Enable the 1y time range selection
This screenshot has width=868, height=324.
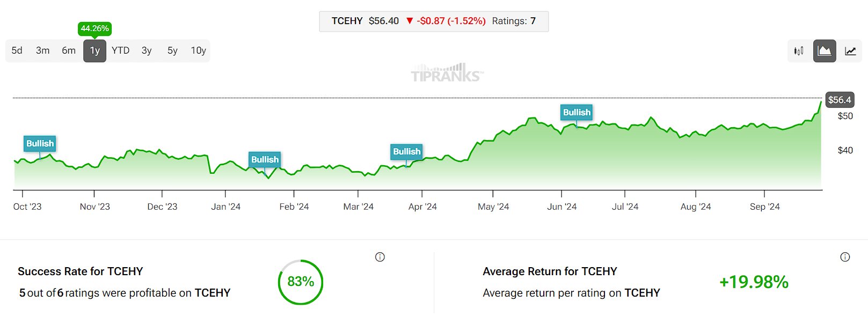(94, 50)
